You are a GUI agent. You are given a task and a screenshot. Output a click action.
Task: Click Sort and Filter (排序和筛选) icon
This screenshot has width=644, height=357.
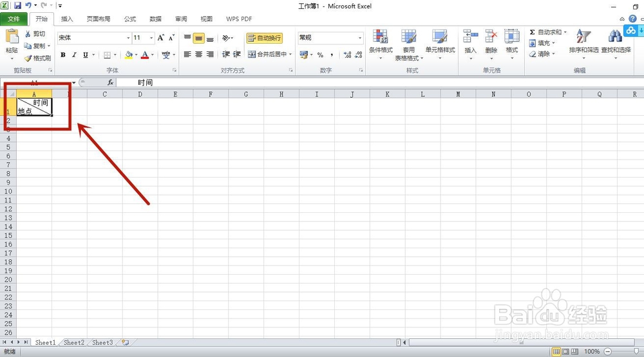(x=583, y=37)
